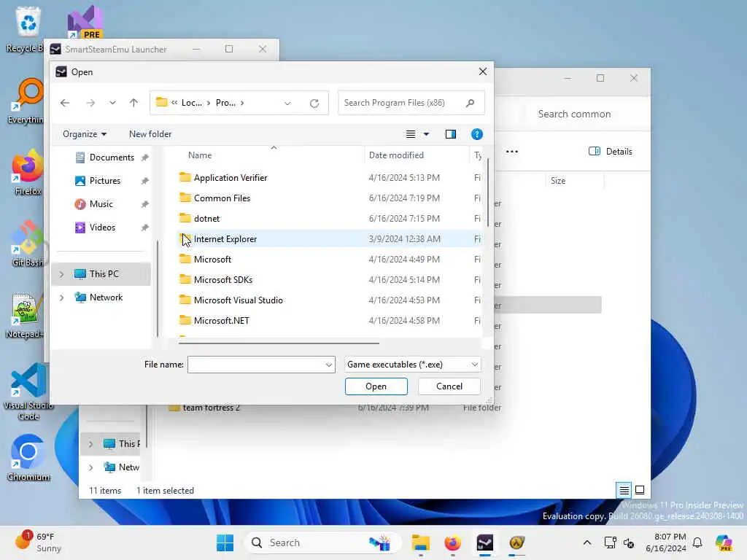
Task: Expand the Network tree node in dialog
Action: coord(61,297)
